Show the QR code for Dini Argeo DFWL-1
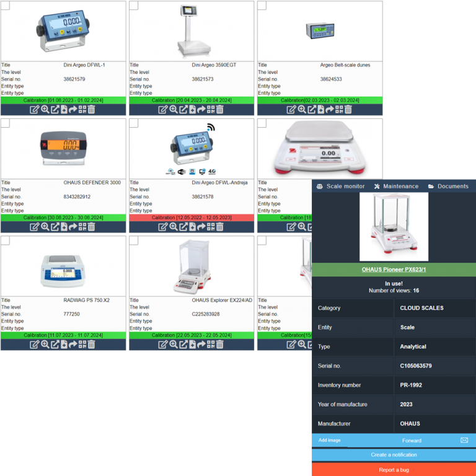Image resolution: width=476 pixels, height=476 pixels. tap(82, 110)
